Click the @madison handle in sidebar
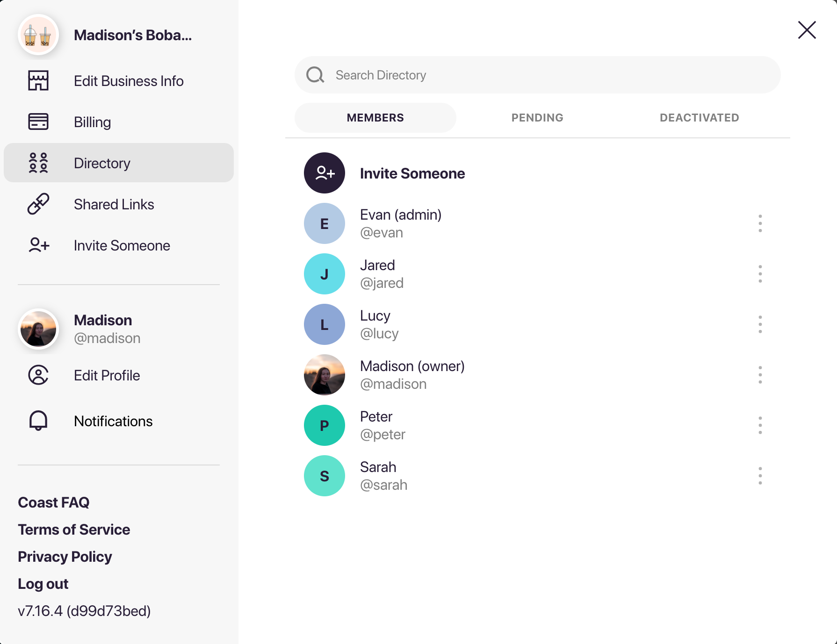837x644 pixels. (x=107, y=338)
